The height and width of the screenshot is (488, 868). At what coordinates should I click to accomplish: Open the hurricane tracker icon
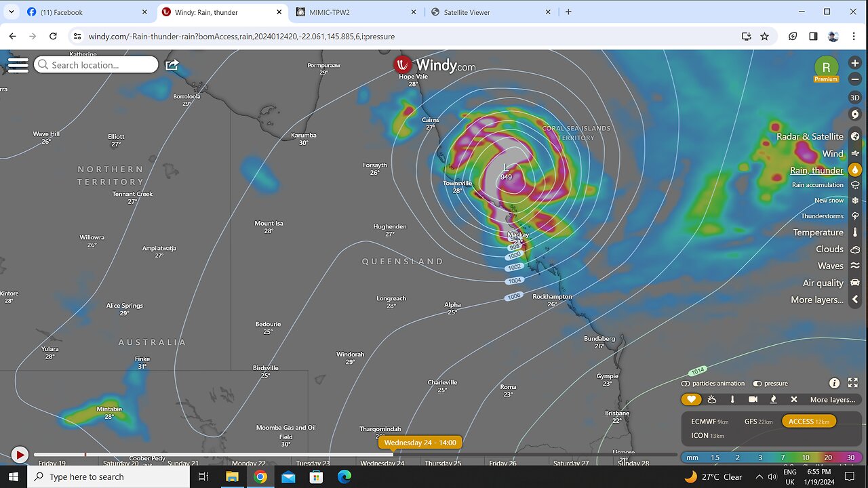click(x=855, y=114)
